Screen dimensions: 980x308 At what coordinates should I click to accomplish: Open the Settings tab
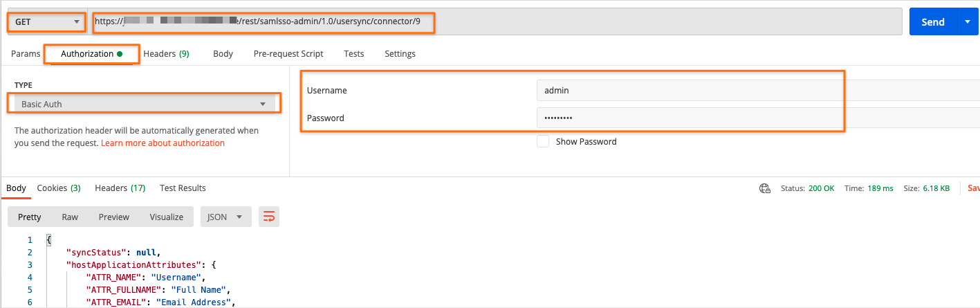tap(400, 54)
